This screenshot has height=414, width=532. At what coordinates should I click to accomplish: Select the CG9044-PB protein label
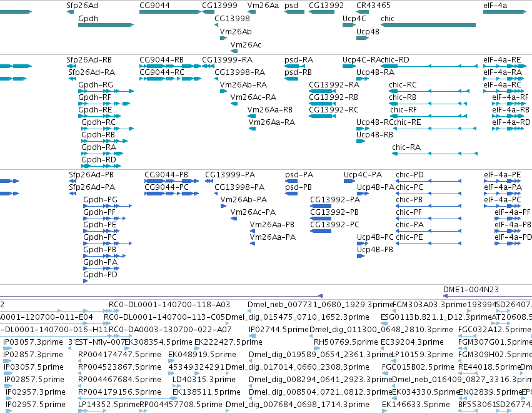pos(166,175)
